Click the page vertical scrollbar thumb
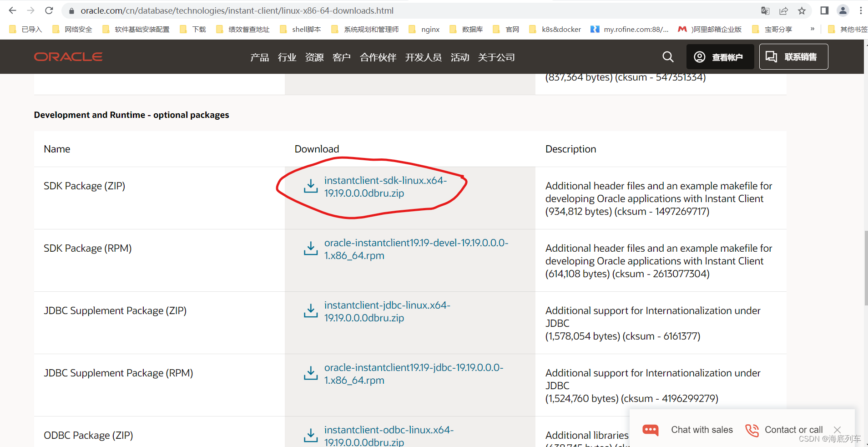868x447 pixels. click(866, 268)
